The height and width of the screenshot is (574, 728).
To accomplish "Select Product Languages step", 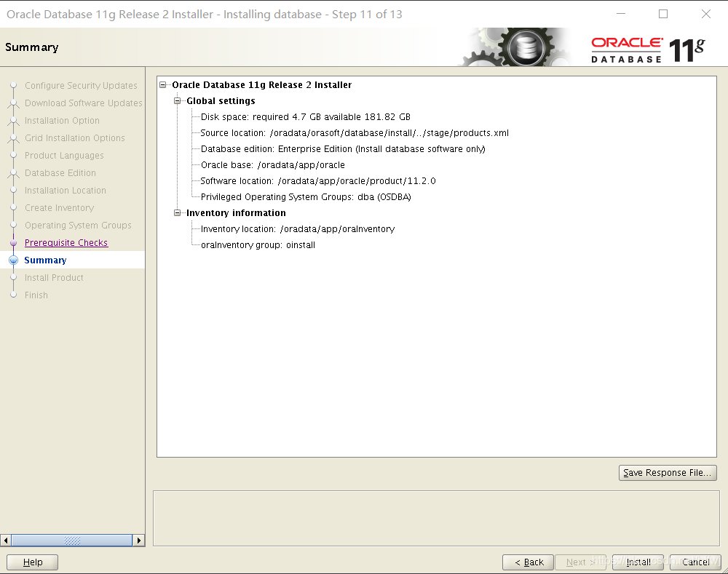I will click(x=64, y=156).
